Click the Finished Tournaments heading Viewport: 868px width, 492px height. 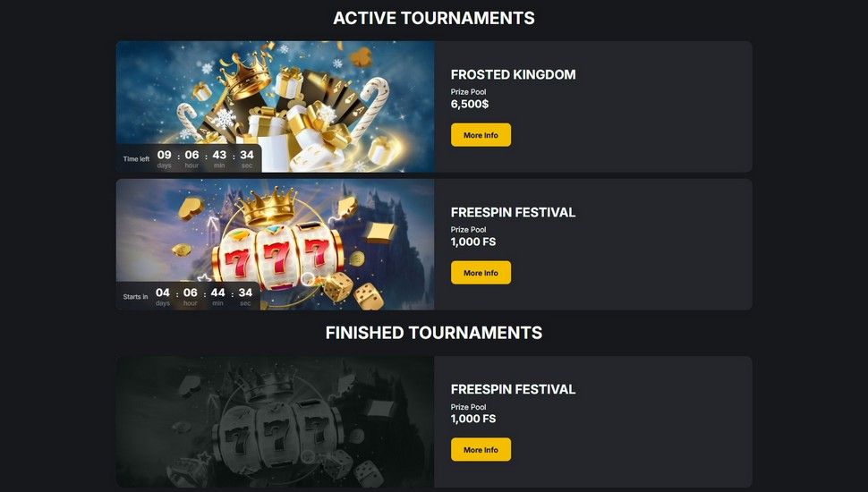(x=434, y=333)
